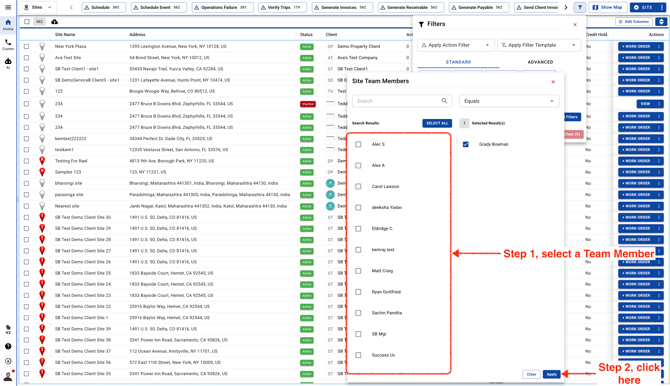
Task: Click the search magnifier icon in dialog
Action: pyautogui.click(x=444, y=101)
